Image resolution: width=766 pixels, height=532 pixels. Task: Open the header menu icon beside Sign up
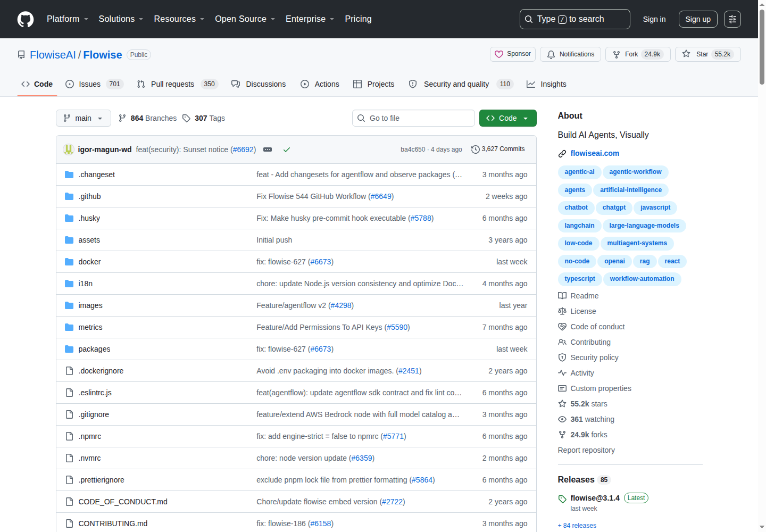coord(732,19)
